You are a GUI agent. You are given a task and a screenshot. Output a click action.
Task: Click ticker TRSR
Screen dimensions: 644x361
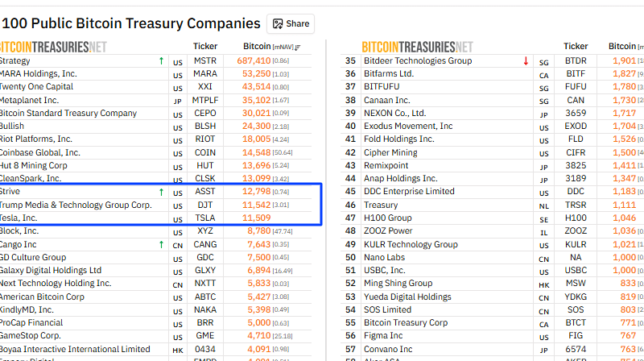click(x=576, y=205)
